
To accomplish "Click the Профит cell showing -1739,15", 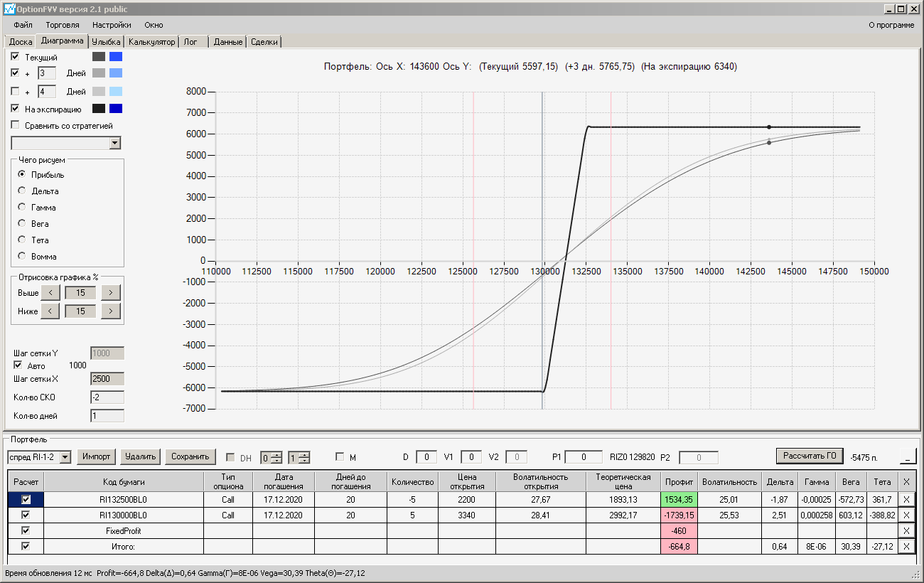I will [679, 515].
